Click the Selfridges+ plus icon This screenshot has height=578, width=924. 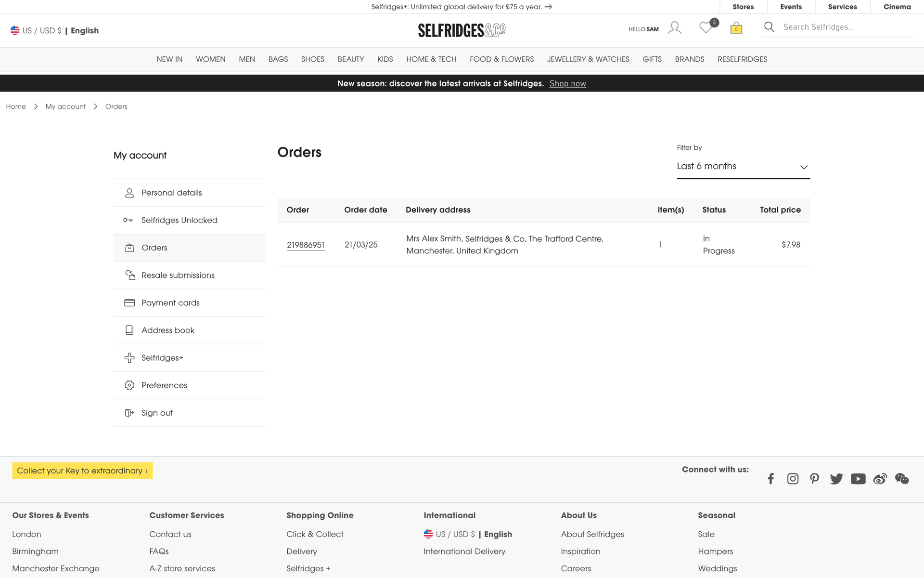(129, 358)
